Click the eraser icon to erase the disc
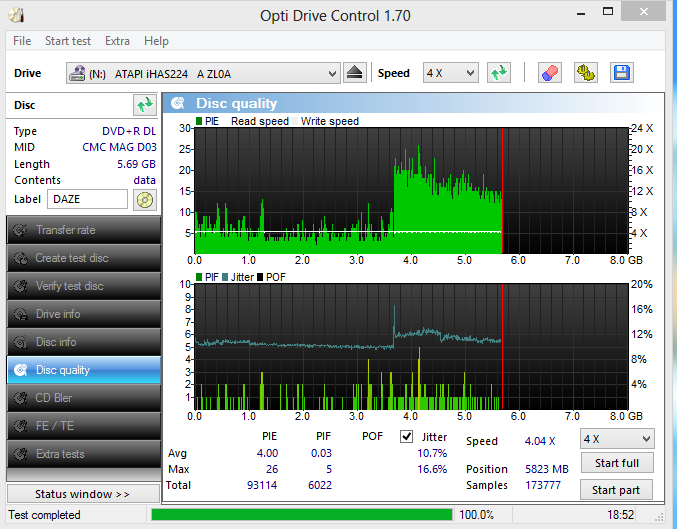Image resolution: width=677 pixels, height=529 pixels. [x=550, y=73]
